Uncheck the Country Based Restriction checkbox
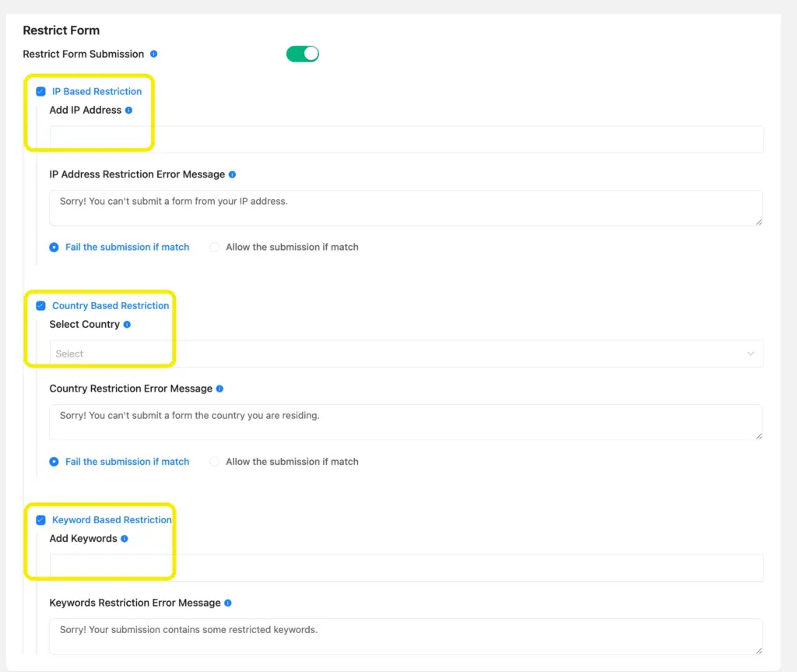 (x=40, y=305)
